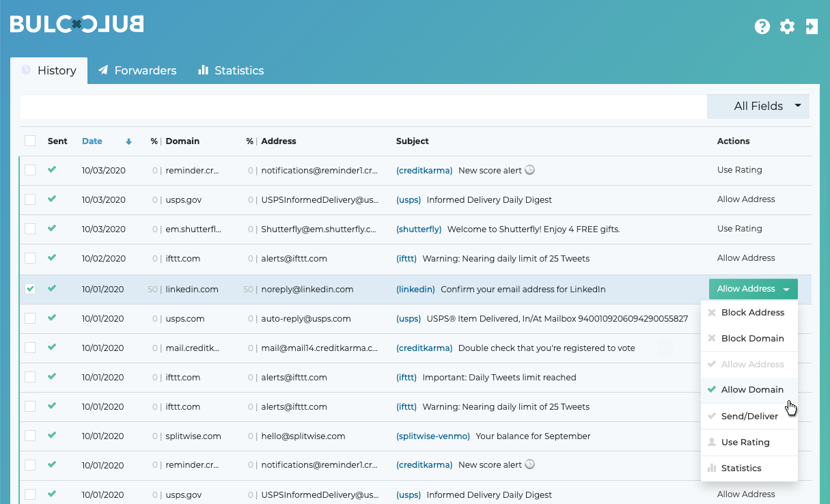Open Statistics from the action menu
Viewport: 830px width, 504px height.
pyautogui.click(x=749, y=468)
